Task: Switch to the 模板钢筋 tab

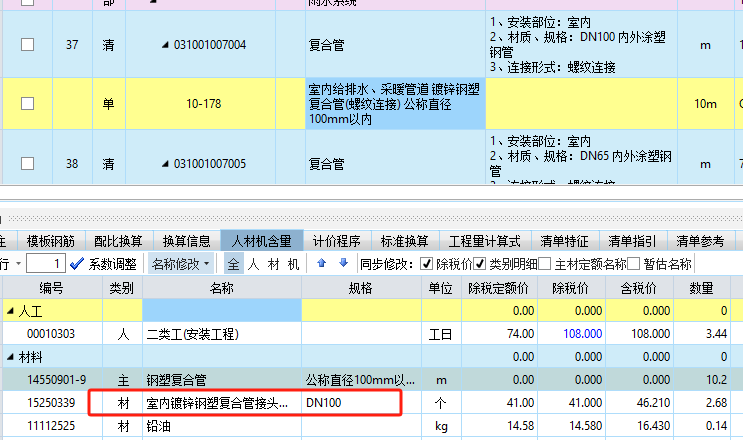Action: (x=51, y=241)
